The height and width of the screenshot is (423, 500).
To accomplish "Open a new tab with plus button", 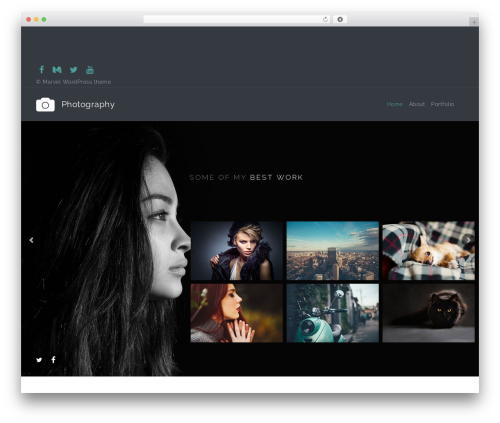I will click(x=474, y=22).
